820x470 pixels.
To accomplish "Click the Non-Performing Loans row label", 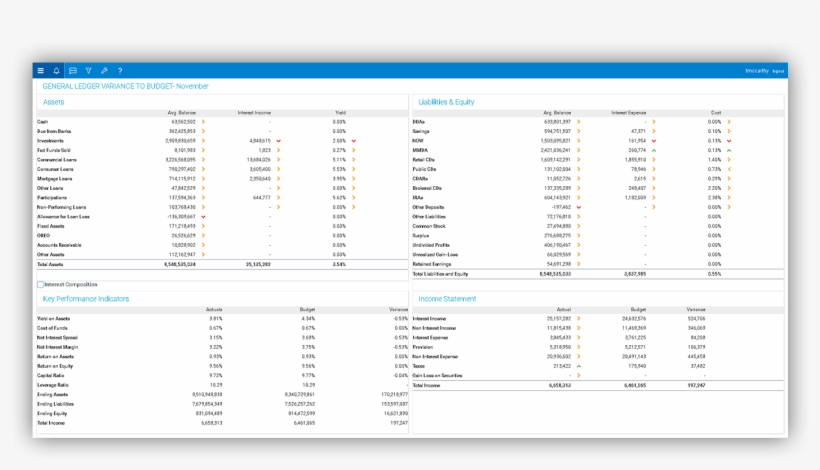I will pyautogui.click(x=61, y=207).
